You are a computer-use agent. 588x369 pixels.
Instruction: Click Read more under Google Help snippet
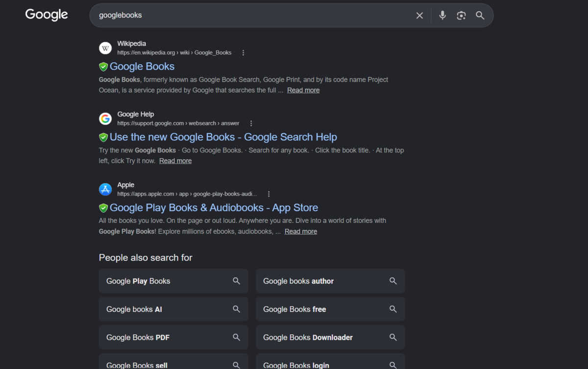(x=175, y=161)
